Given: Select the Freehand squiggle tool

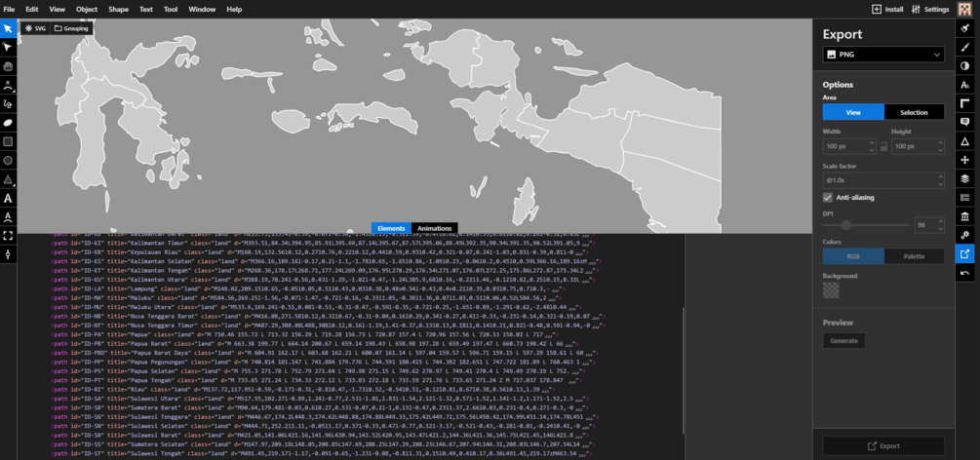Looking at the screenshot, I should (8, 103).
